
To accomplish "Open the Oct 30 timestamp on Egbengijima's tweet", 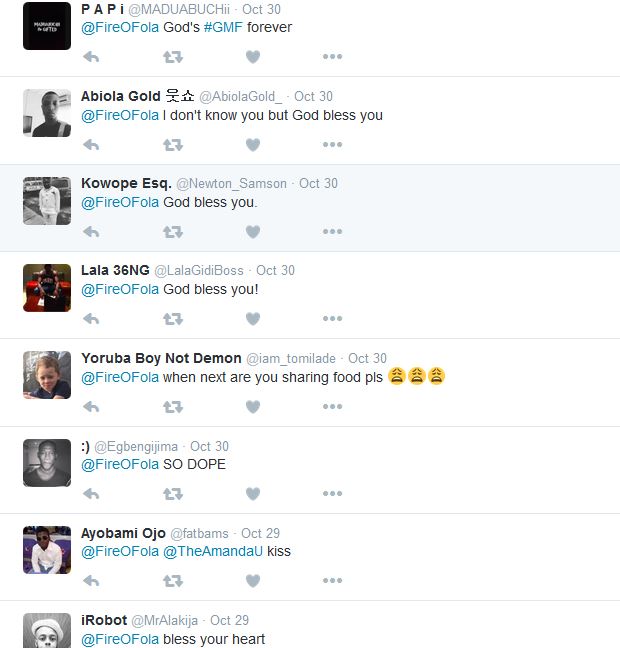I will point(209,446).
